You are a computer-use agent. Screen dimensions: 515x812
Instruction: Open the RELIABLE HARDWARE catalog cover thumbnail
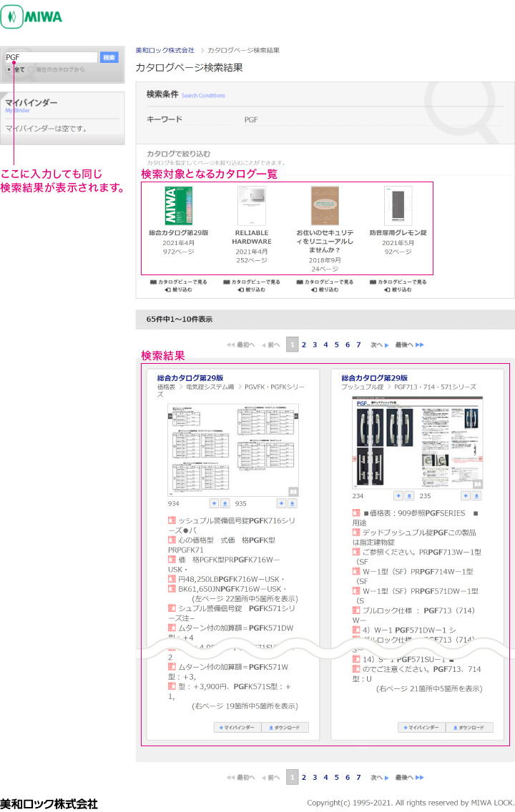[252, 206]
